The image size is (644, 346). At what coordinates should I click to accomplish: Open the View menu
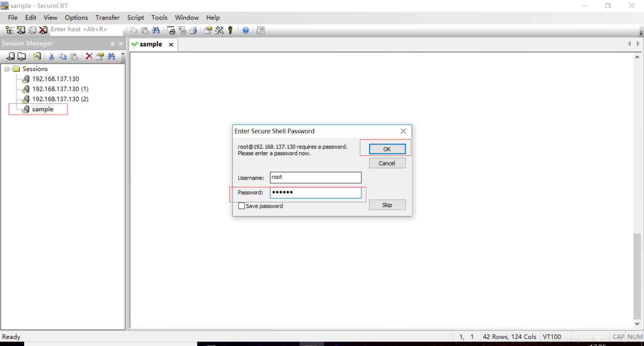click(x=50, y=17)
